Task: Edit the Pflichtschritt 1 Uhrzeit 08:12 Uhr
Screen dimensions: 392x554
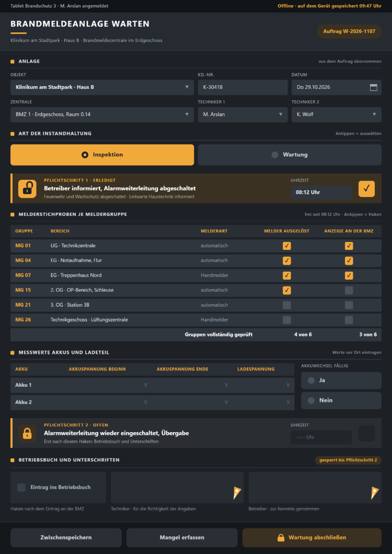Action: tap(321, 192)
